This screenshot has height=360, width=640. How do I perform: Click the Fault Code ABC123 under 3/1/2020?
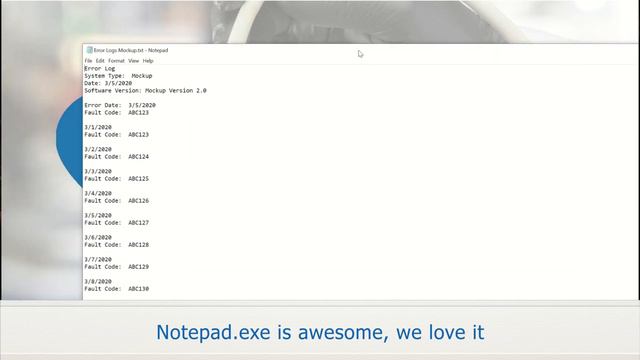(x=116, y=135)
